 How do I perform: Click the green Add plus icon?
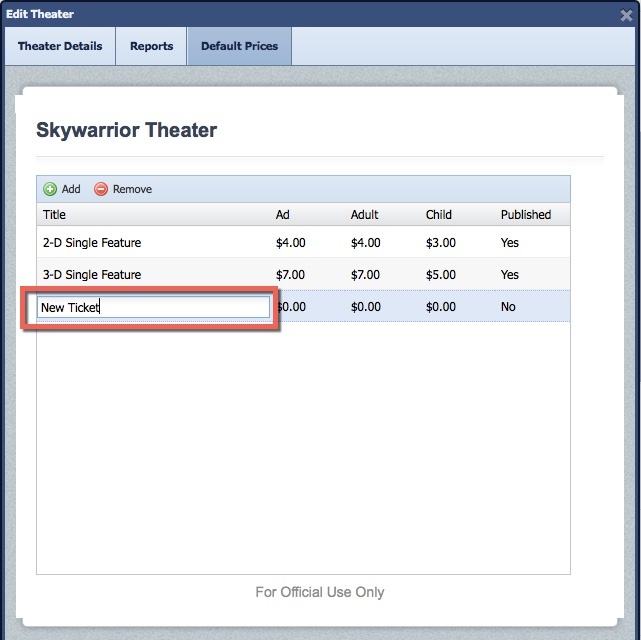[50, 189]
